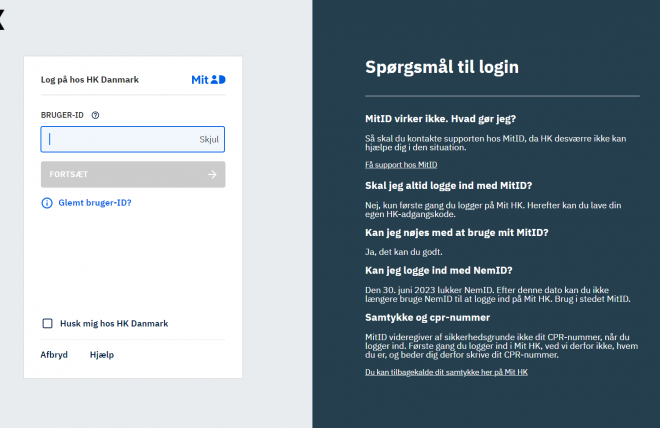
Task: Select the Skal jeg altid logge ind heading
Action: pos(449,186)
